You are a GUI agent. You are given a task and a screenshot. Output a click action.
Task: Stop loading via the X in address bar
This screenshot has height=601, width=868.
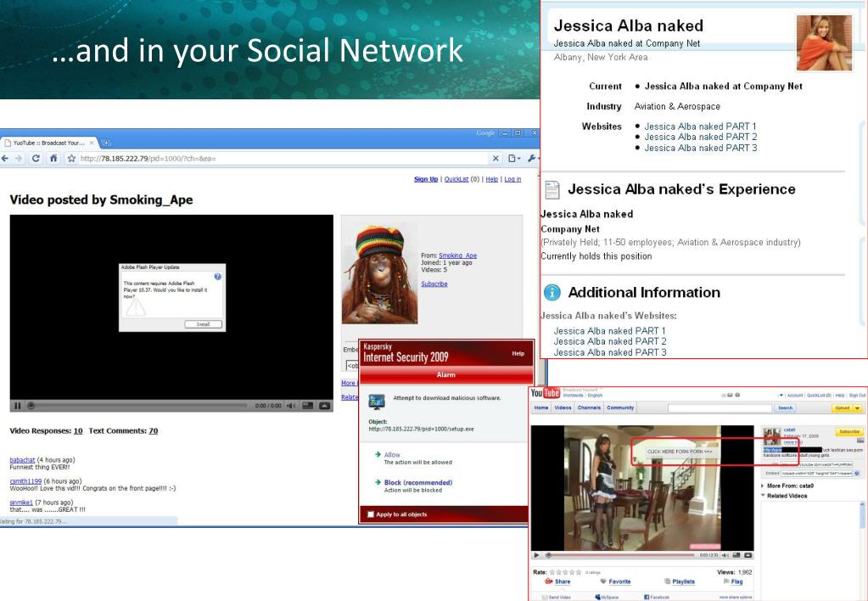[x=496, y=159]
